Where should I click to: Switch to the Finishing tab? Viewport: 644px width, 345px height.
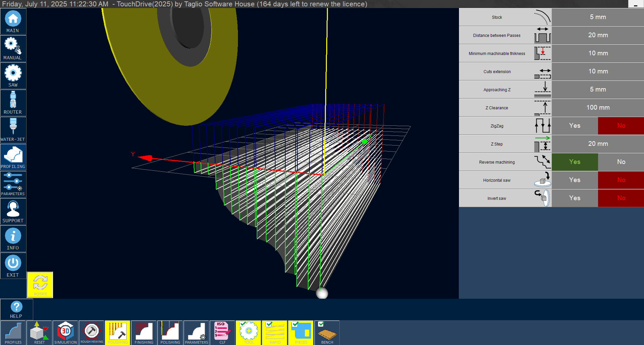144,333
